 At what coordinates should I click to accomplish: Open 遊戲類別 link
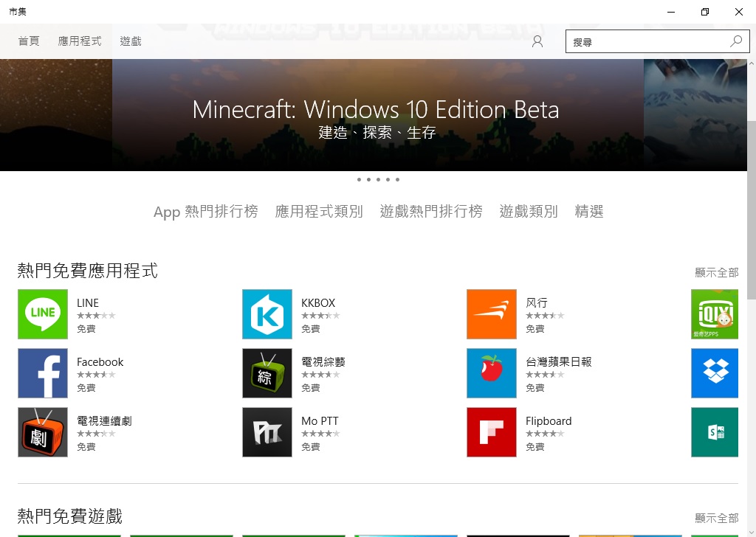[x=529, y=212]
